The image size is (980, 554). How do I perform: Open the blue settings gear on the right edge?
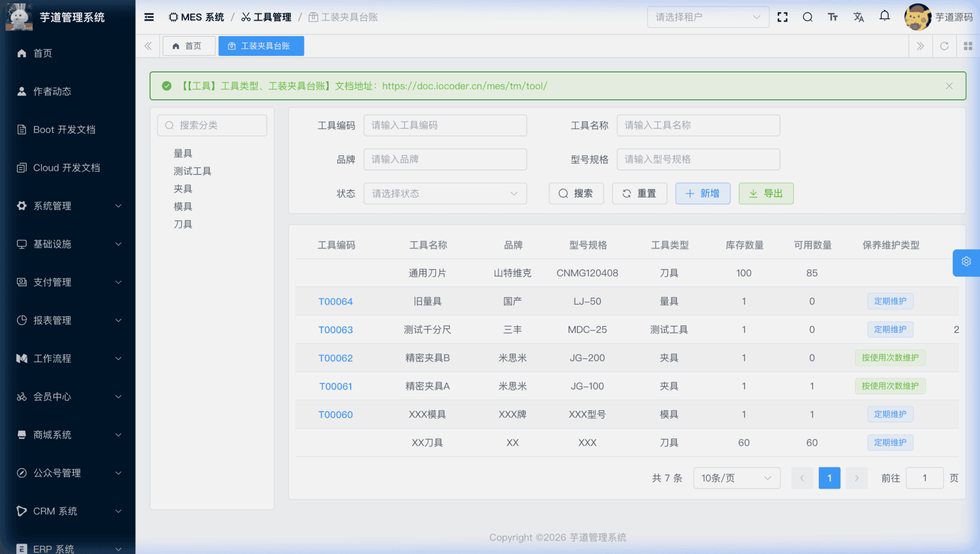coord(967,262)
